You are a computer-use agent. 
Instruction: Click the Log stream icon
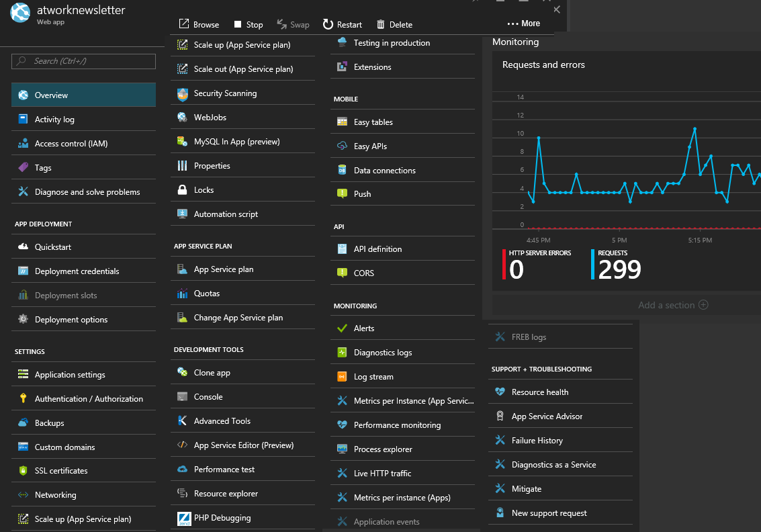(x=342, y=377)
